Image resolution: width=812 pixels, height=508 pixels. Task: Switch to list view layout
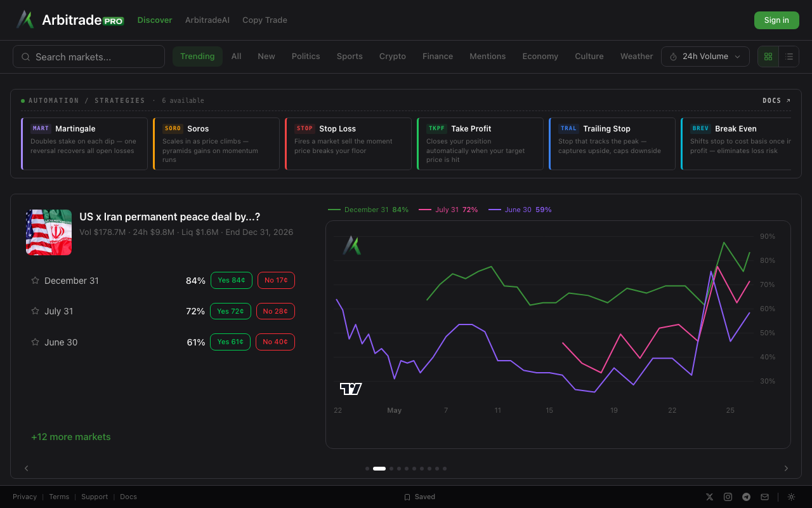pos(789,57)
